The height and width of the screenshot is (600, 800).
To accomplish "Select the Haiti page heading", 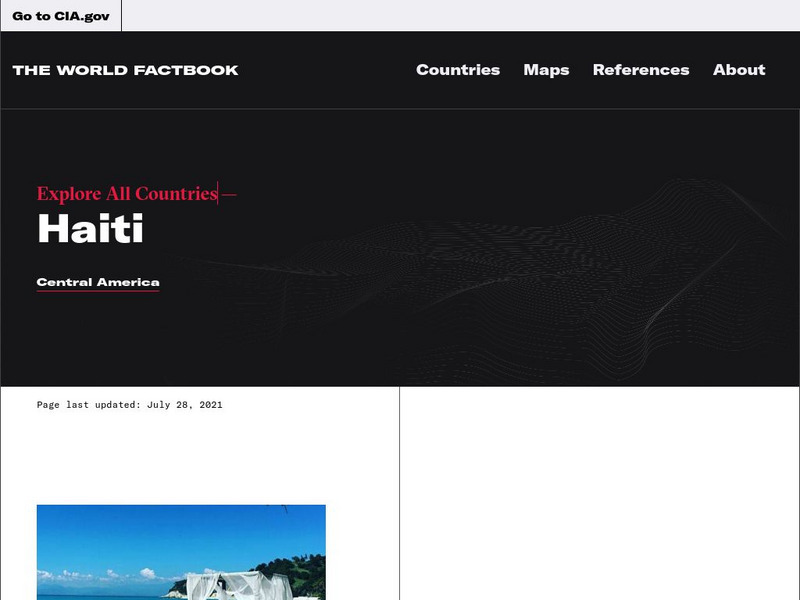I will coord(90,229).
